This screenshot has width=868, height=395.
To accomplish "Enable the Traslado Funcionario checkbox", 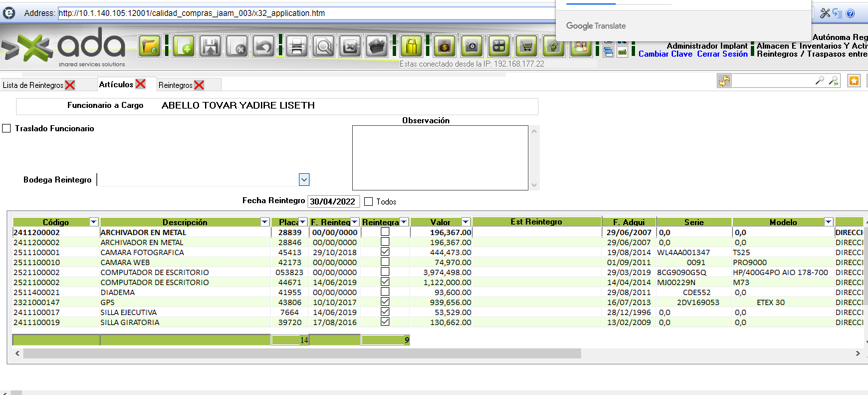I will (x=7, y=129).
